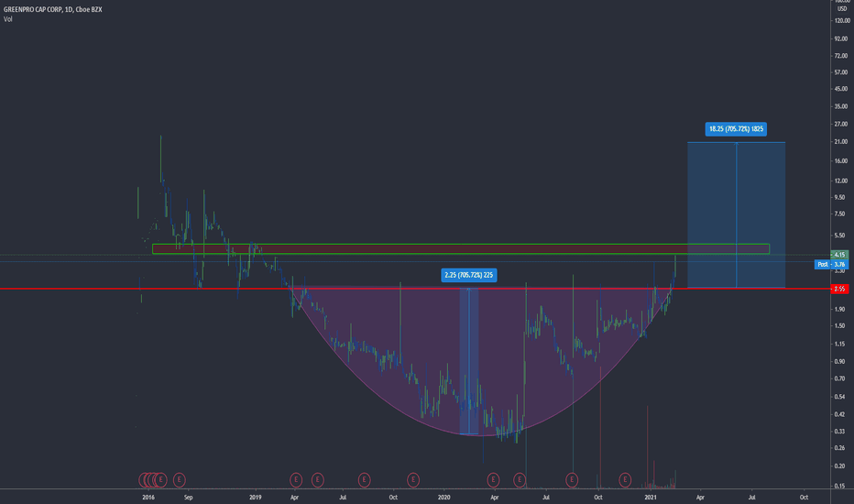
Task: Open earnings marker between Oct 2020 and 2021
Action: [x=625, y=480]
